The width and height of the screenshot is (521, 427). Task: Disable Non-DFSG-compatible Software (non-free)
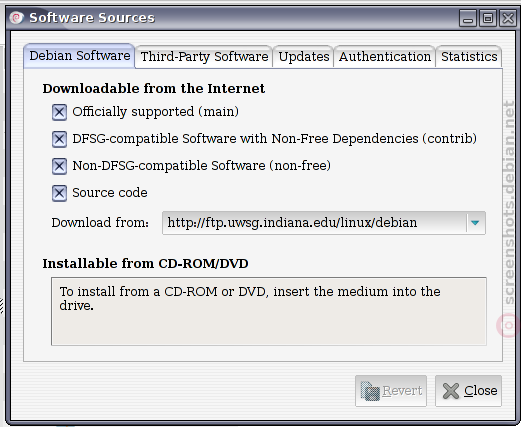(x=59, y=166)
